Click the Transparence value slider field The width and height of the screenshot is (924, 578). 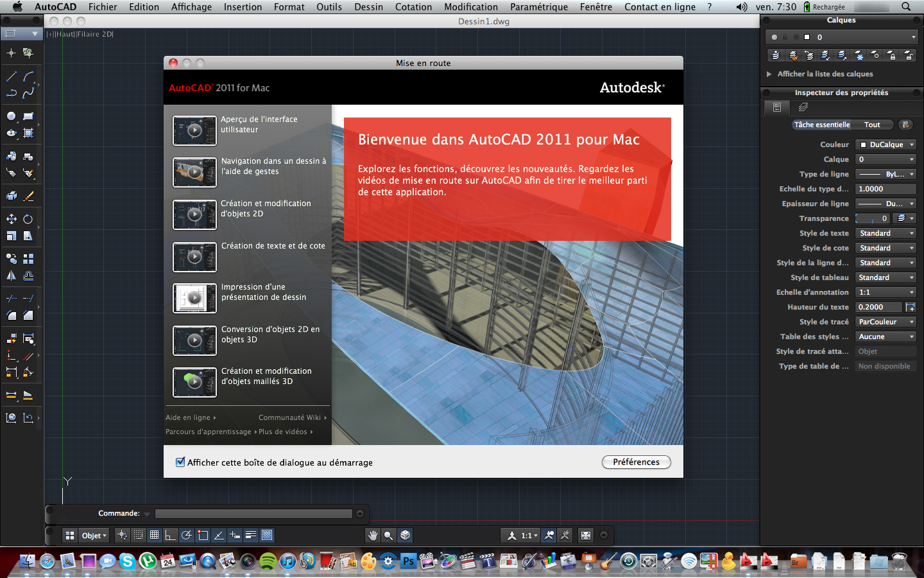[873, 218]
